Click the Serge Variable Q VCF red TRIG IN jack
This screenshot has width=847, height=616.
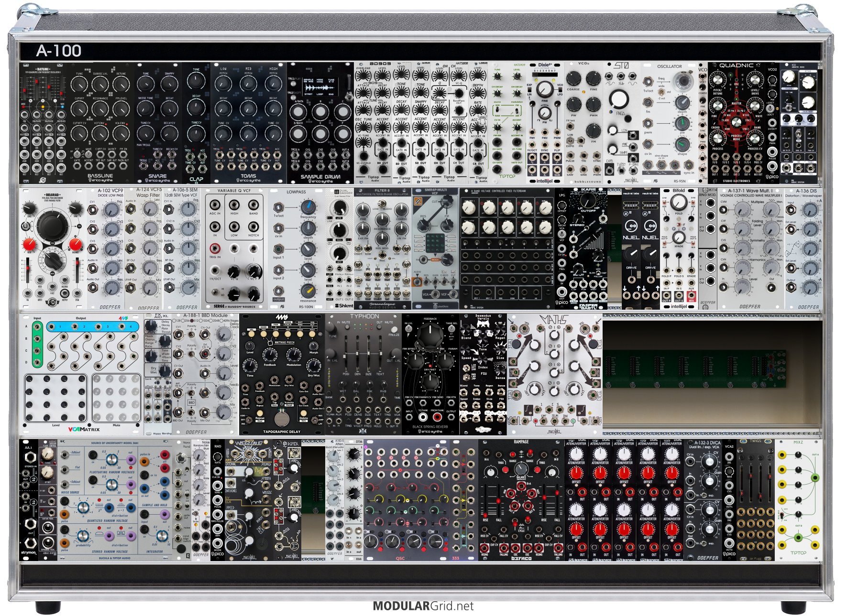click(215, 248)
